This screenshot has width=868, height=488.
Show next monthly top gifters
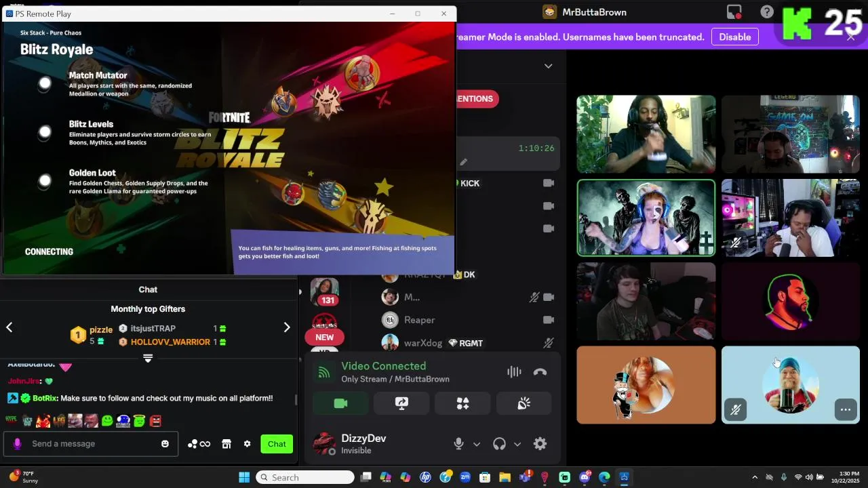point(286,327)
